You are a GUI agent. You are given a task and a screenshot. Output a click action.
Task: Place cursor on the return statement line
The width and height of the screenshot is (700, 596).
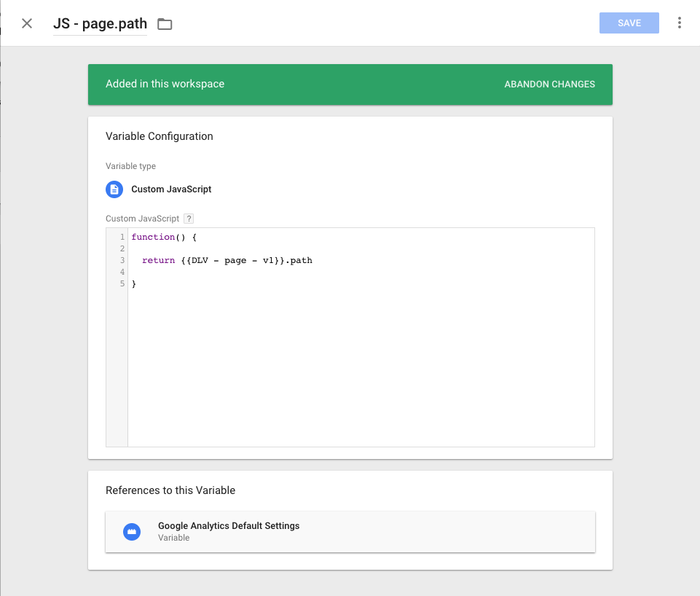pos(227,261)
